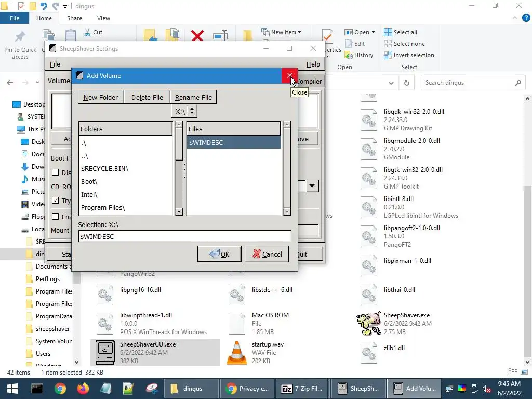Image resolution: width=532 pixels, height=399 pixels.
Task: Open the Explorer File tab
Action: (x=15, y=18)
